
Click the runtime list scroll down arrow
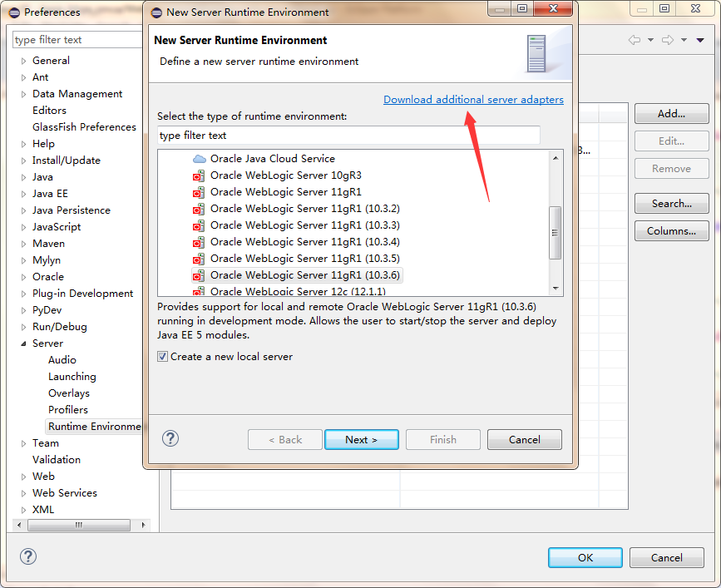(555, 289)
